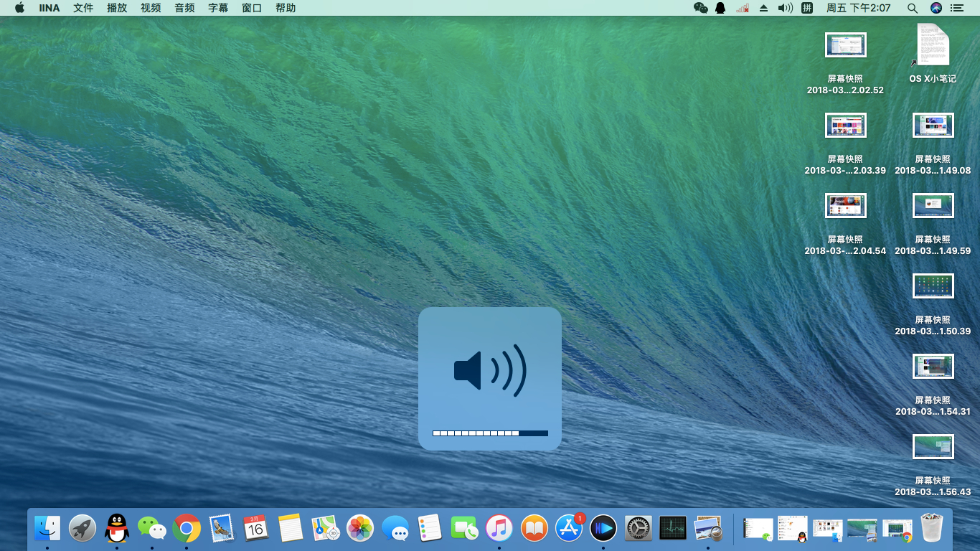Open the IINA application menu
The image size is (980, 551).
coord(50,8)
